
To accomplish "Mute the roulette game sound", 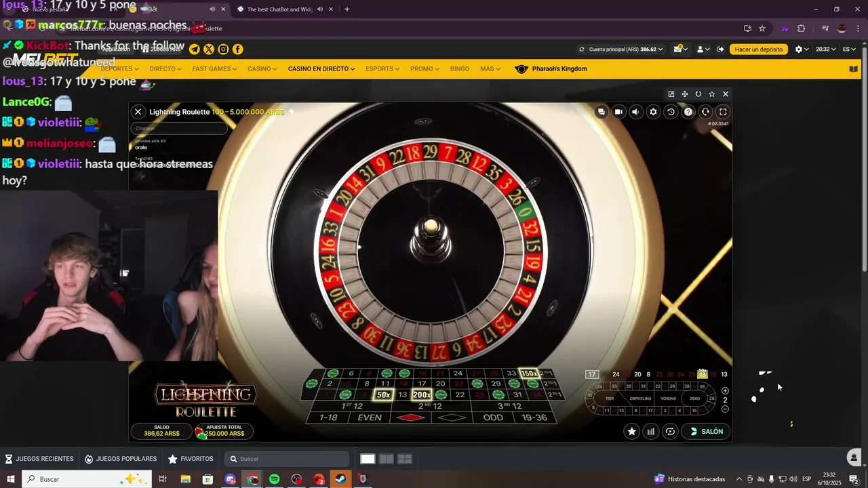I will click(635, 112).
